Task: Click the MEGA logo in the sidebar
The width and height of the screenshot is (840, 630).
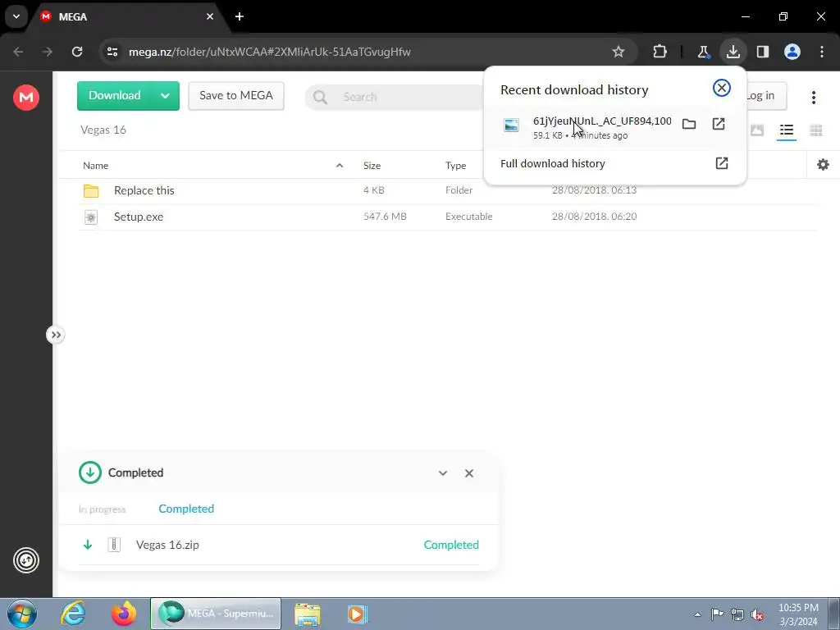Action: 25,98
